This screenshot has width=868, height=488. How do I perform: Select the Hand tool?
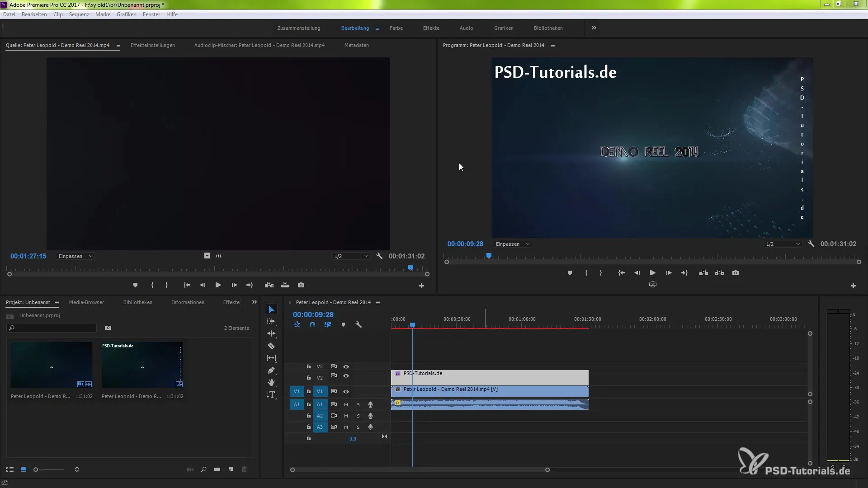[271, 382]
